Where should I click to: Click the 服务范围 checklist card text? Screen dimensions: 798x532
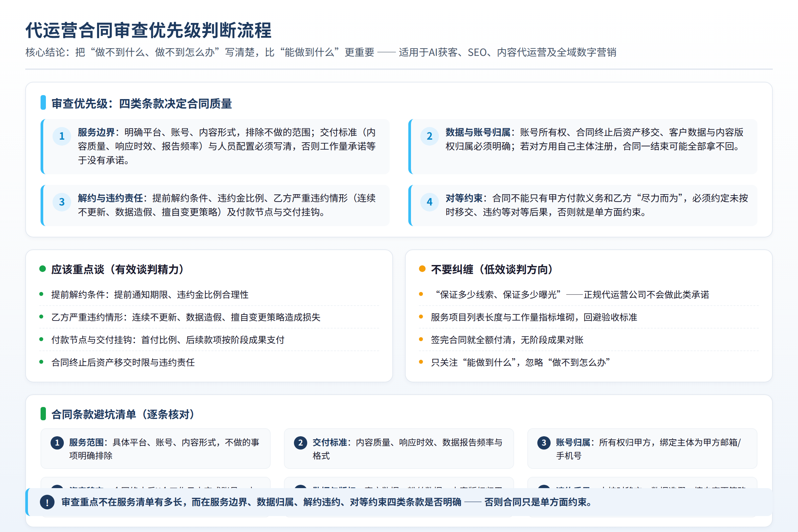pos(164,449)
